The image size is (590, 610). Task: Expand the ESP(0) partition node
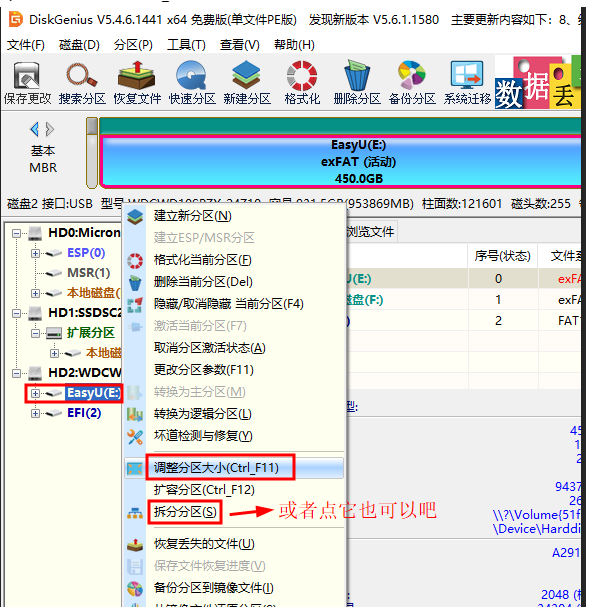coord(35,253)
